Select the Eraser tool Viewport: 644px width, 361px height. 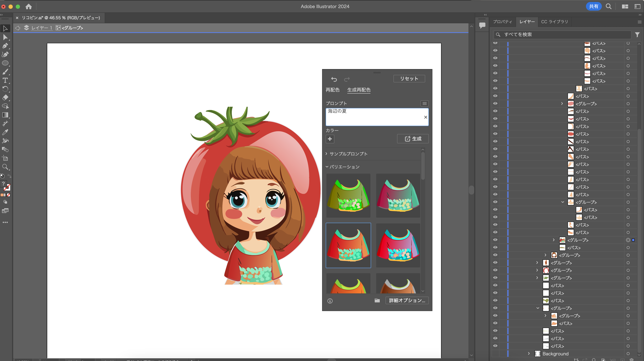point(5,98)
